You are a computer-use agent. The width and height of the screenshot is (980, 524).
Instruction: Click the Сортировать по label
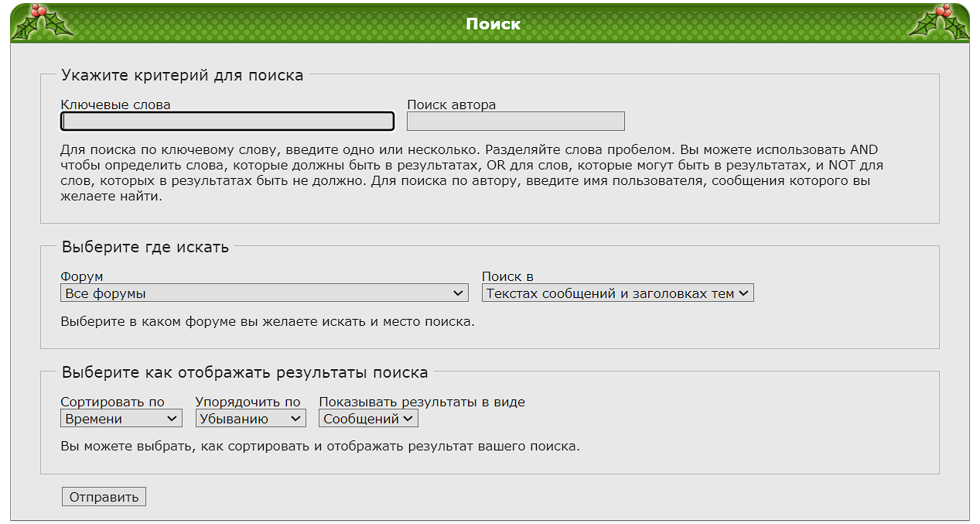pos(112,402)
